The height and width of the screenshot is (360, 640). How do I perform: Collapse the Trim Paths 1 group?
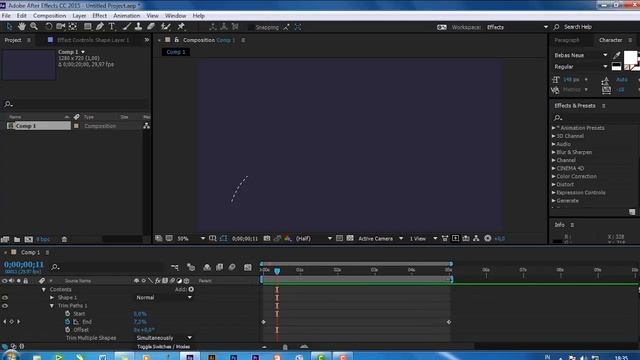coord(52,306)
